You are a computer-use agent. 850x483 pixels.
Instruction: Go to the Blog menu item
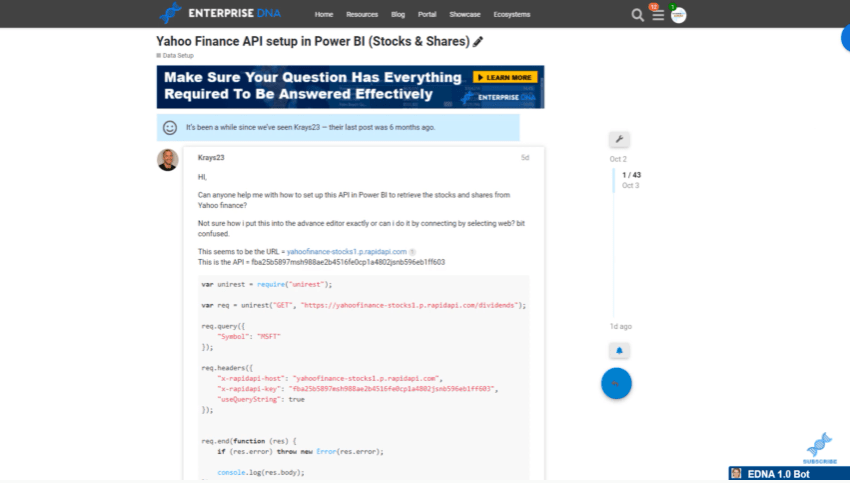pos(398,15)
